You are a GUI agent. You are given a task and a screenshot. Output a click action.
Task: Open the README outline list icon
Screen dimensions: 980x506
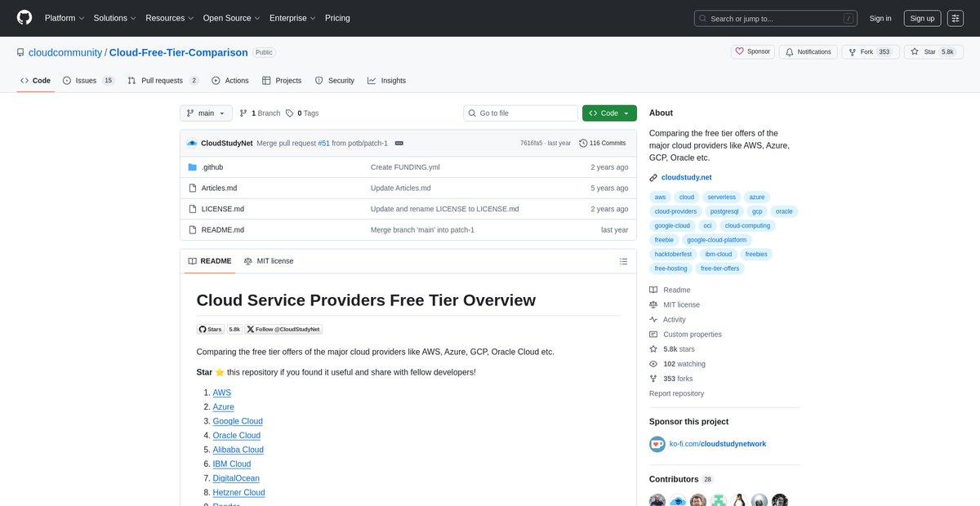(624, 261)
